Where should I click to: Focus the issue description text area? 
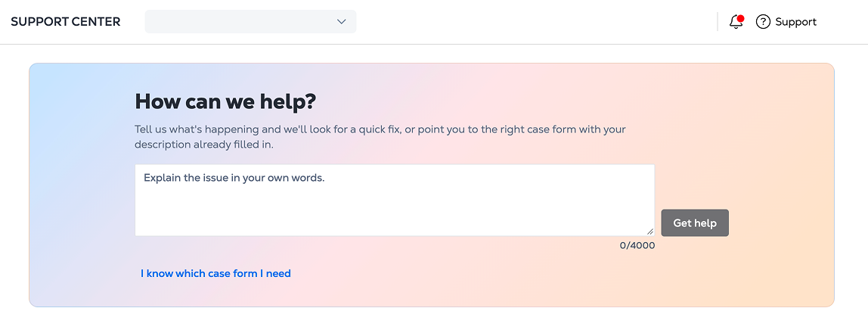coord(395,200)
